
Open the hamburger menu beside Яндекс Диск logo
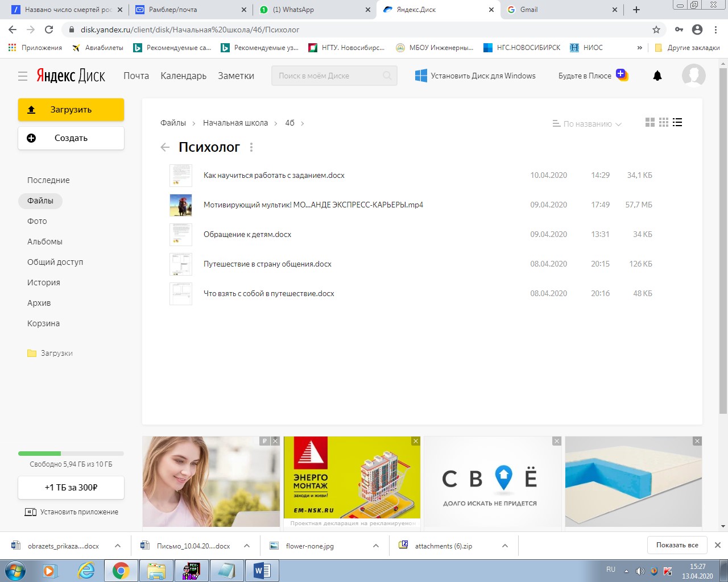coord(23,76)
